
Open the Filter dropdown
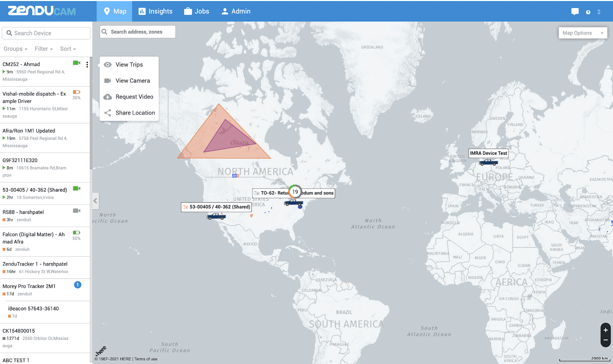(44, 49)
